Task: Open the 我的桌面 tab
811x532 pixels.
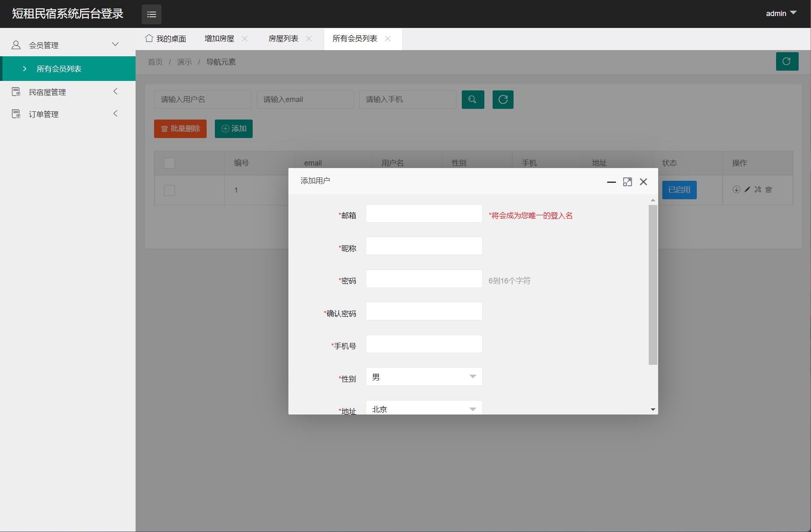Action: click(x=166, y=39)
